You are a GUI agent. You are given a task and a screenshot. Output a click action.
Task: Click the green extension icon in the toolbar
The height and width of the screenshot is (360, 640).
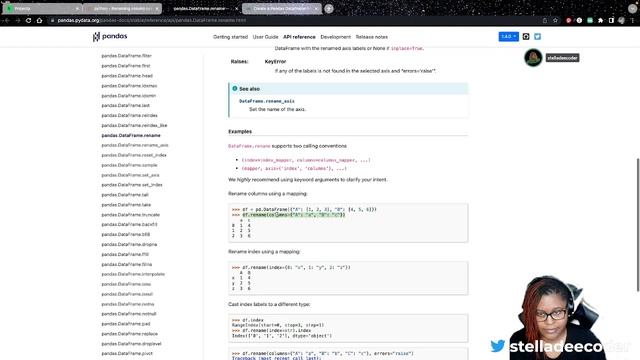pos(590,20)
